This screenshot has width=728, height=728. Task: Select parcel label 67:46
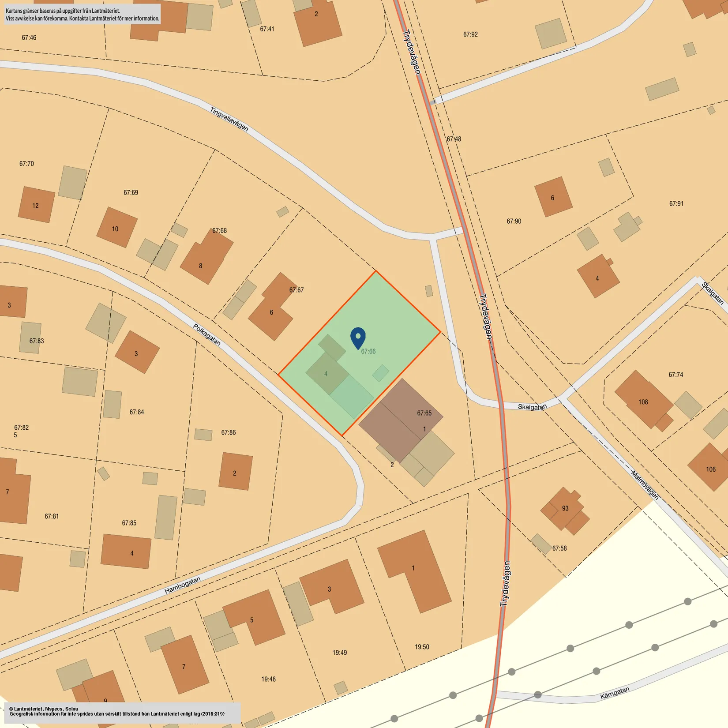(29, 38)
